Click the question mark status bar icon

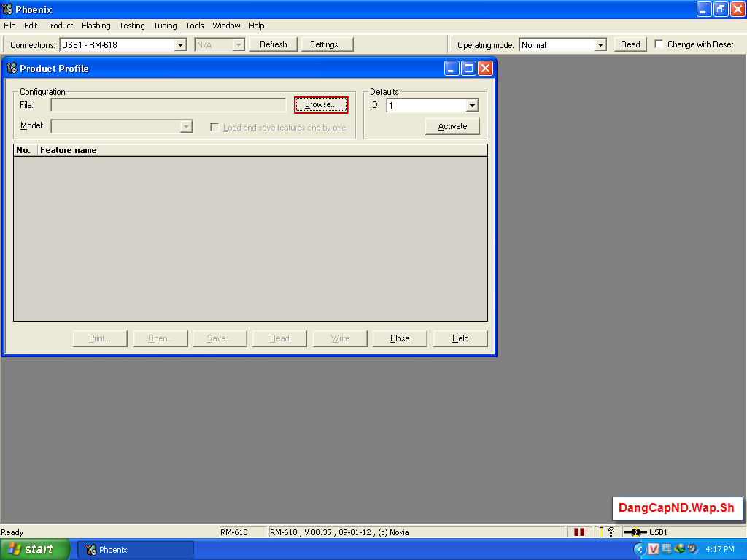tap(611, 532)
